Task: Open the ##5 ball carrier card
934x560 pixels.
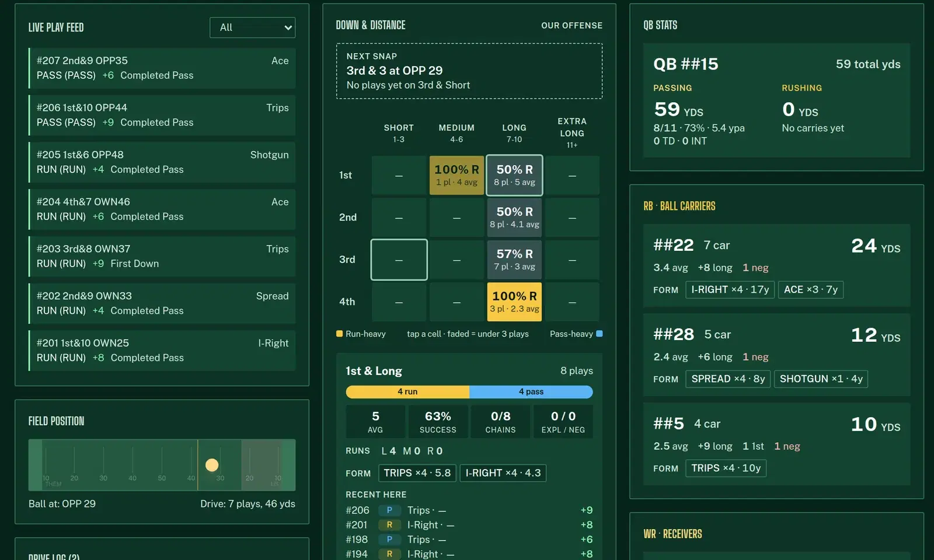Action: coord(776,444)
